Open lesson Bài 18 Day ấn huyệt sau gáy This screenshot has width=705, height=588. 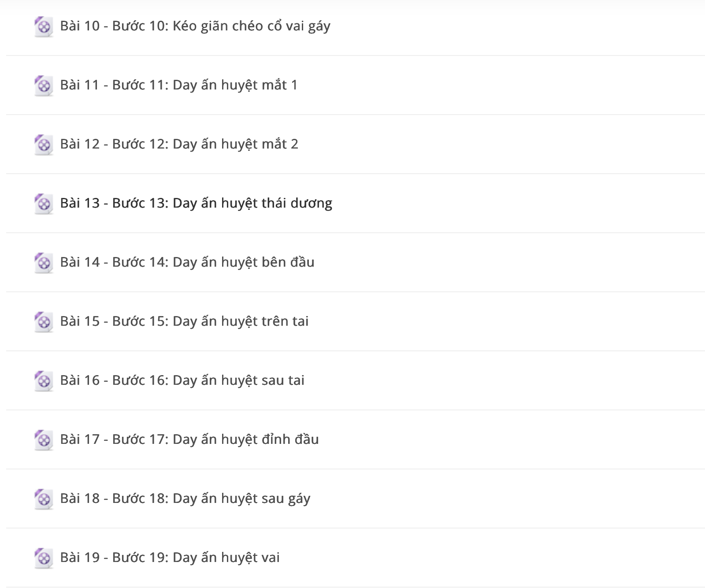pyautogui.click(x=185, y=499)
